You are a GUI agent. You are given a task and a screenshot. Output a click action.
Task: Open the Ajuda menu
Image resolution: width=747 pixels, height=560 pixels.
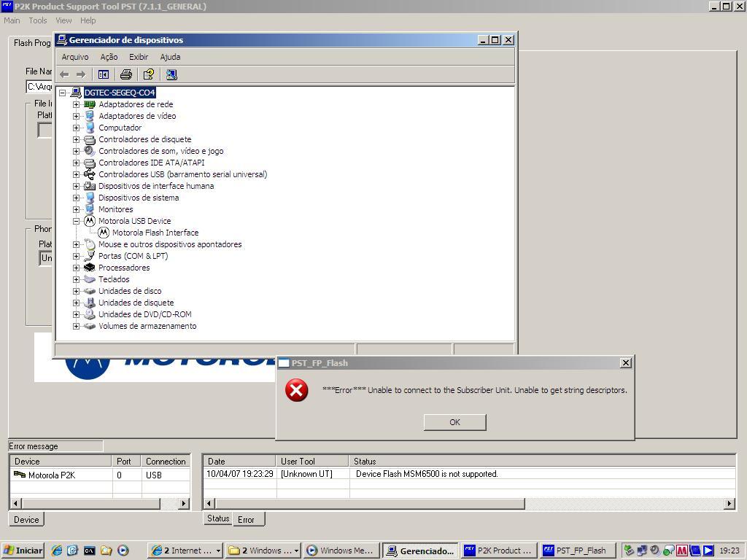pyautogui.click(x=170, y=57)
